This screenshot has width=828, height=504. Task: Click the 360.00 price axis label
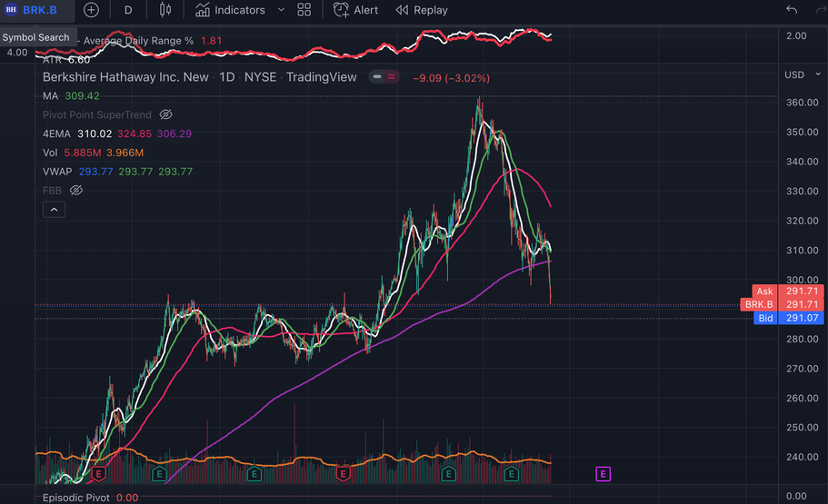tap(803, 103)
